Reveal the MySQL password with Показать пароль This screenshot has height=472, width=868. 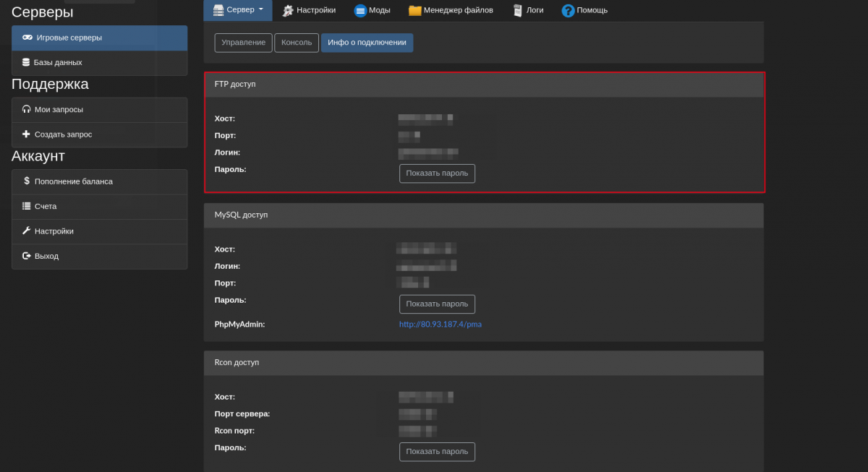coord(437,304)
